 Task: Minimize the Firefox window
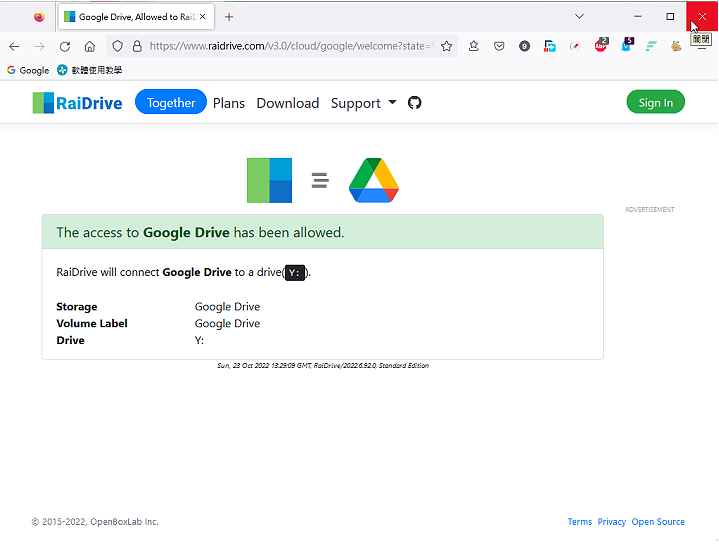pos(637,17)
